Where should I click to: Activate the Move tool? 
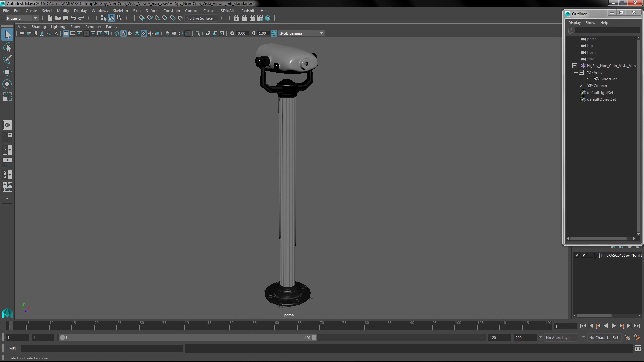click(x=7, y=72)
